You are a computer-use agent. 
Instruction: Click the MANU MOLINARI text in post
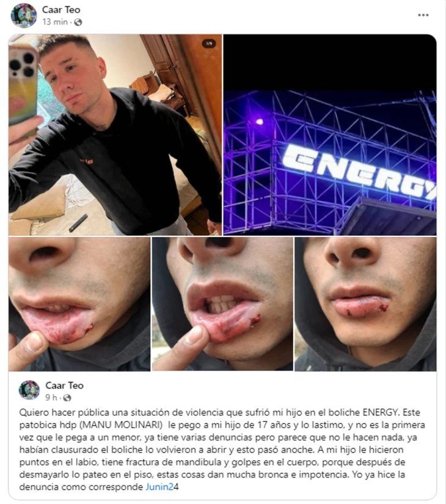point(121,425)
